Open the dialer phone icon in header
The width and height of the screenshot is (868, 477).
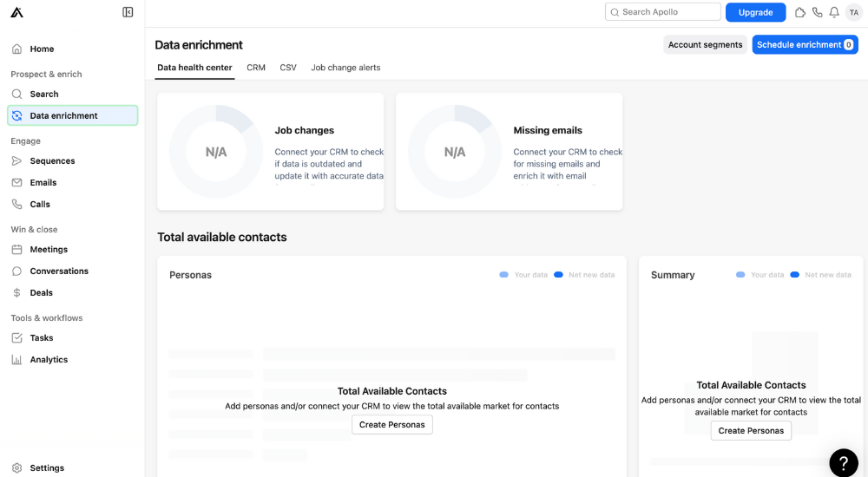pyautogui.click(x=817, y=12)
